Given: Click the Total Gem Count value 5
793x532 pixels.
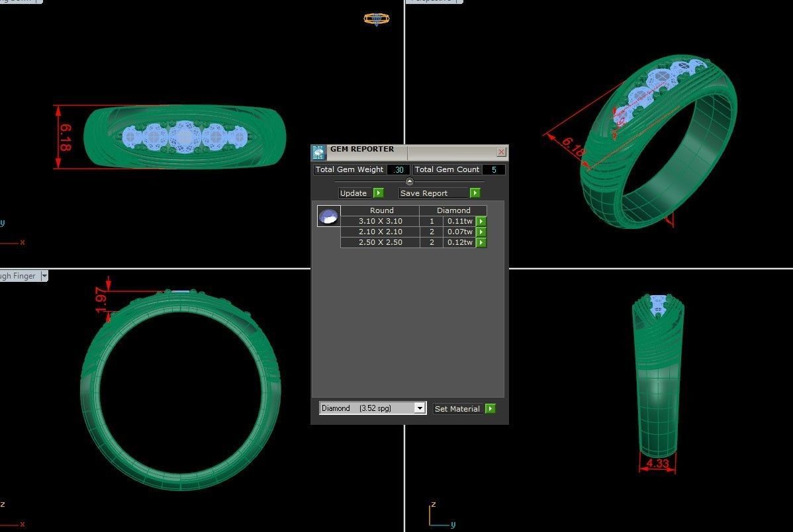Looking at the screenshot, I should tap(494, 169).
